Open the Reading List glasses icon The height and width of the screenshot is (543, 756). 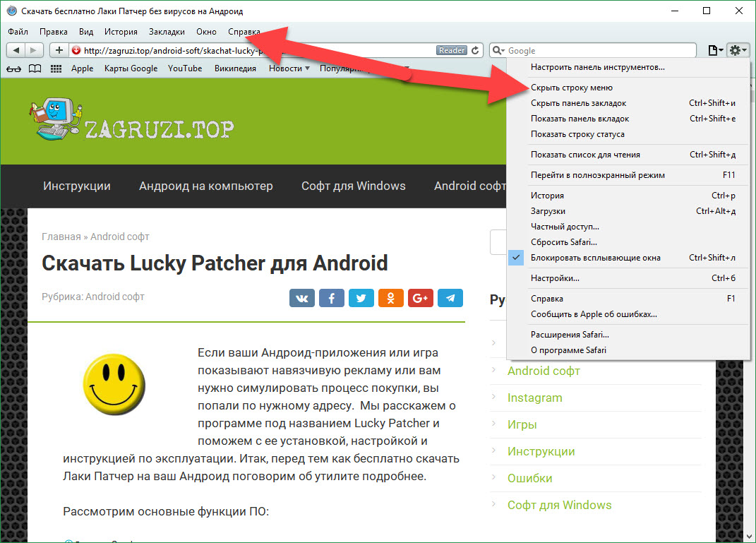(x=13, y=68)
